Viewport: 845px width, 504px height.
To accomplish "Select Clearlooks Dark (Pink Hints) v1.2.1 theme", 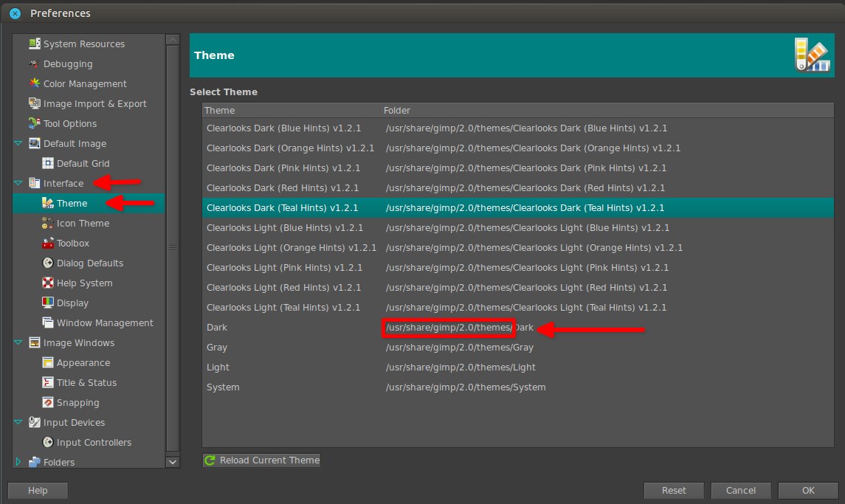I will pyautogui.click(x=518, y=168).
